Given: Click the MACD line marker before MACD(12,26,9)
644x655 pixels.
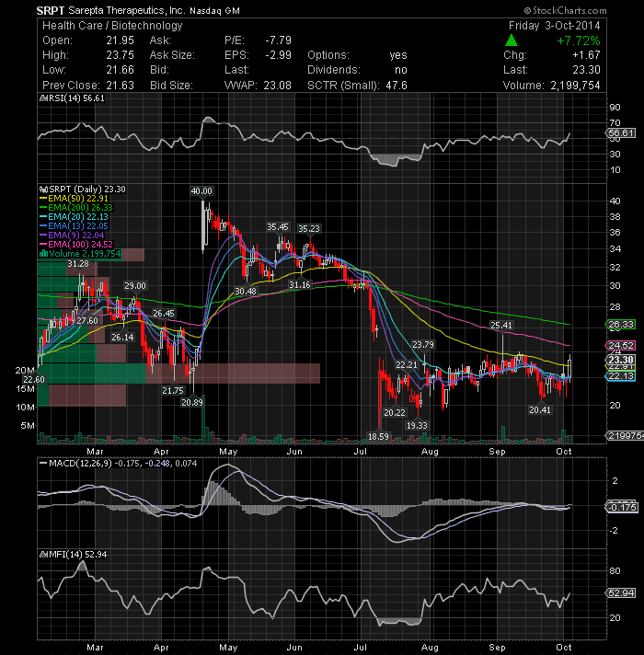Looking at the screenshot, I should [43, 464].
